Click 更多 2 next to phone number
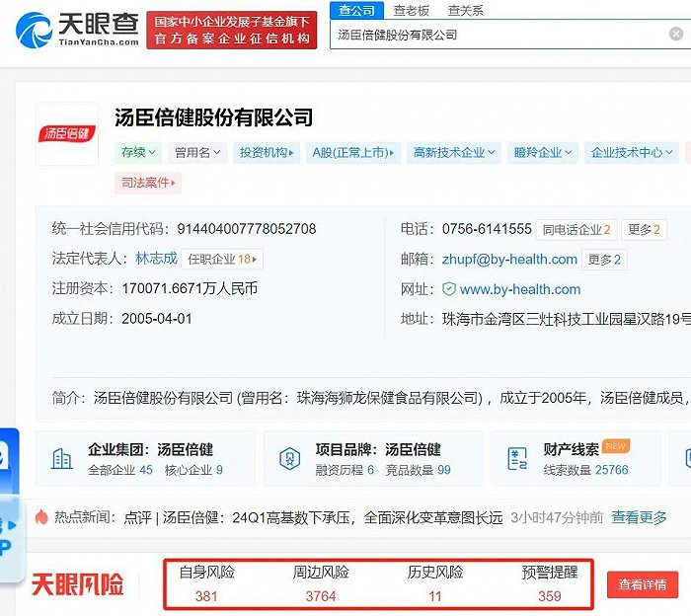Screen dimensions: 691x616 pyautogui.click(x=644, y=229)
